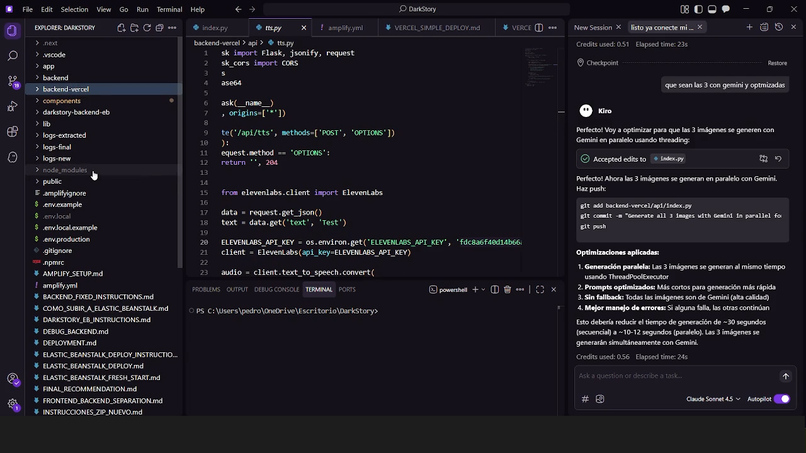Toggle the chat panel speech bubble icon

pos(726,9)
